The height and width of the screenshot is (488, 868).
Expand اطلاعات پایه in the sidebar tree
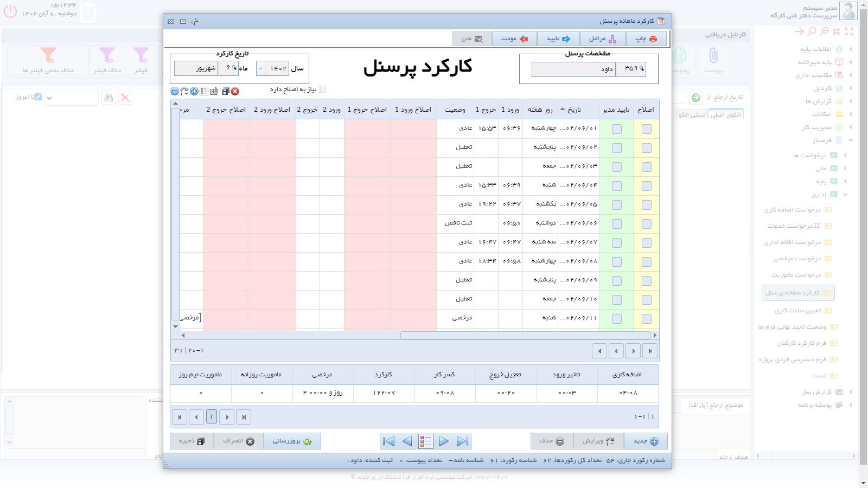pyautogui.click(x=850, y=49)
